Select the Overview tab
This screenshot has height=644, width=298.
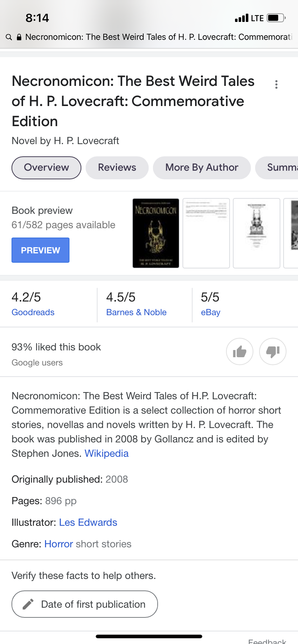tap(46, 168)
